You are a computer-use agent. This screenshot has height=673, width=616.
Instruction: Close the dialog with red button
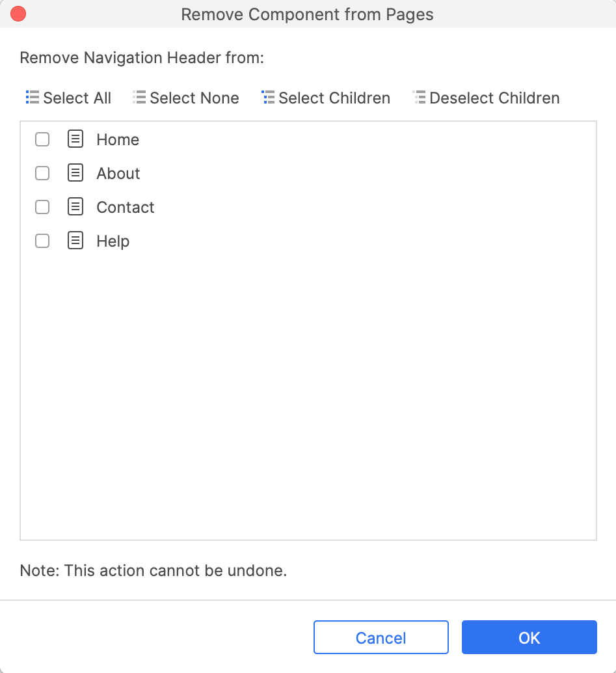(18, 14)
